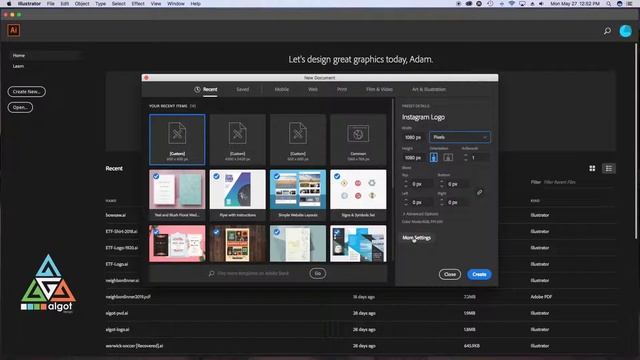Select the Signs & Symbols Set template
Viewport: 640px width, 360px height.
point(358,195)
